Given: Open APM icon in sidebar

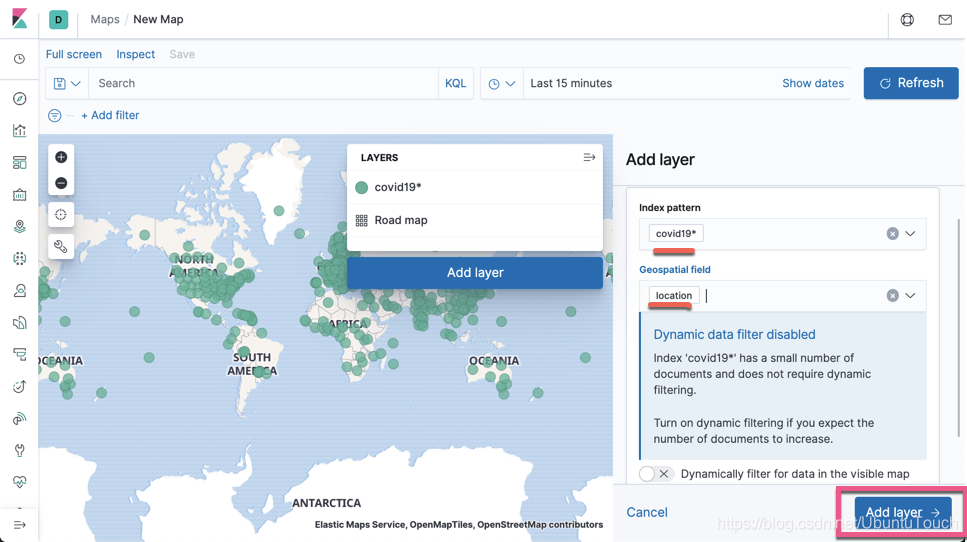Looking at the screenshot, I should (20, 355).
